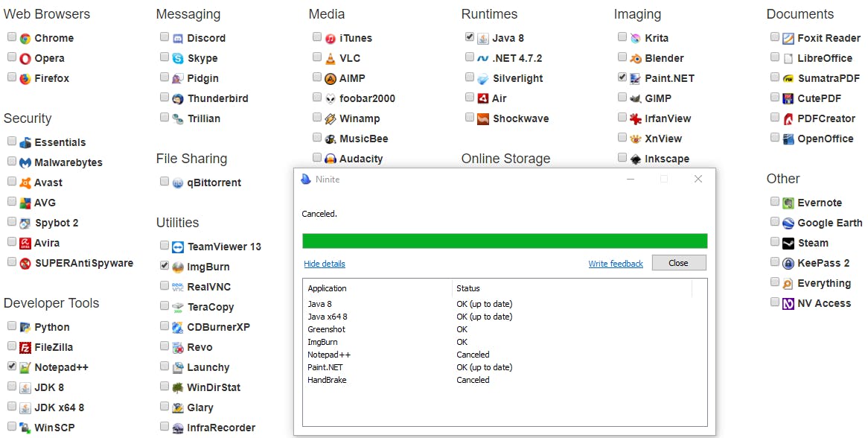
Task: Click the Discord icon
Action: (x=178, y=39)
